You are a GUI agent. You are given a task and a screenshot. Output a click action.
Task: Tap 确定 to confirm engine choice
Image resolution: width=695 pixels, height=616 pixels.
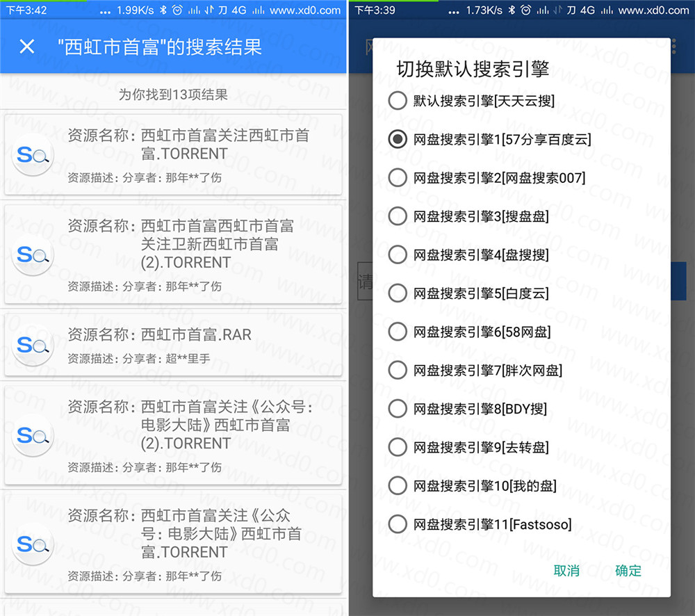pyautogui.click(x=628, y=571)
